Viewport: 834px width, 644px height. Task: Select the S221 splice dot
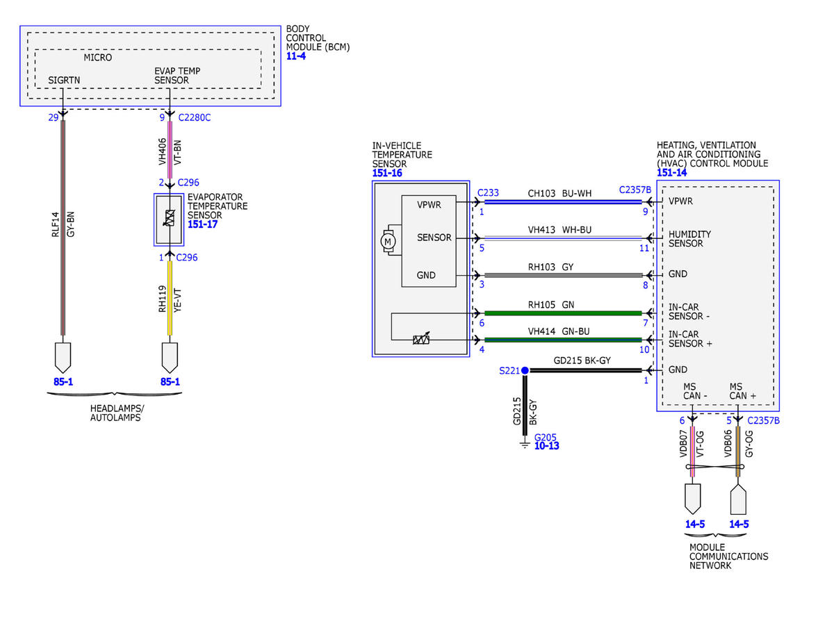(x=525, y=370)
